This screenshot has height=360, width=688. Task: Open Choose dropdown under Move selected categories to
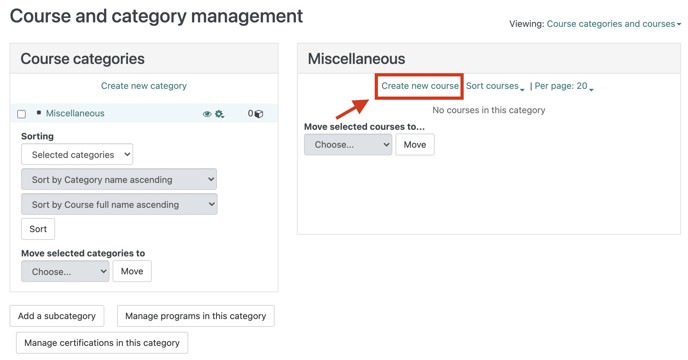65,272
